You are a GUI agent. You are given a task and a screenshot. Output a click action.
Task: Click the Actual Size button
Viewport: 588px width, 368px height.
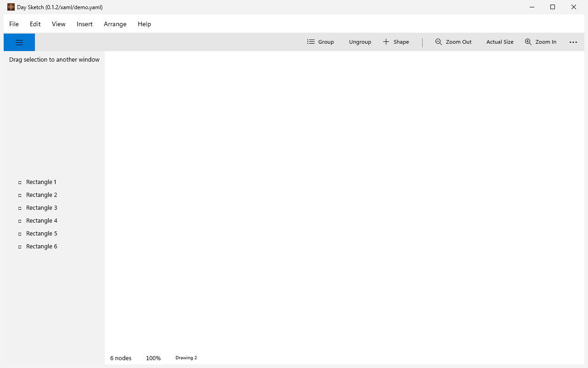click(x=500, y=42)
